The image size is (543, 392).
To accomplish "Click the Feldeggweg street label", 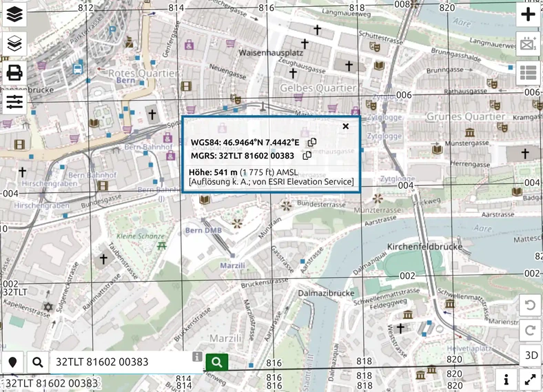I will tap(388, 304).
